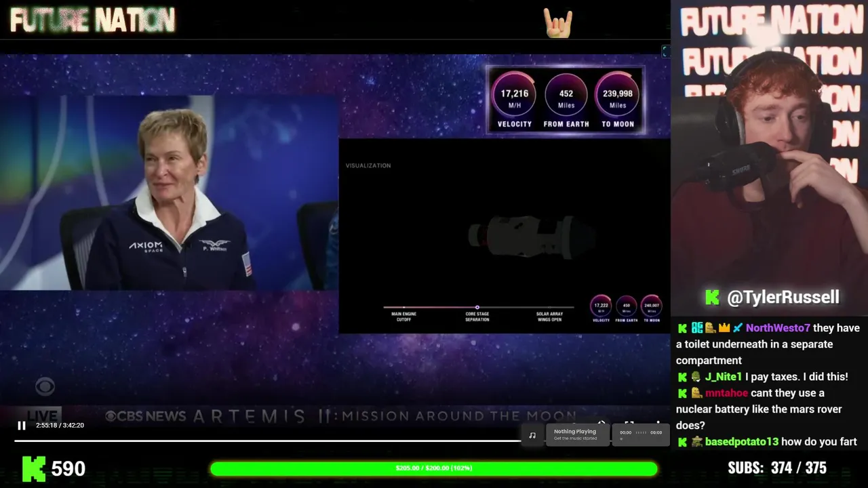Open NorthWesto7's chat profile
The height and width of the screenshot is (488, 868).
tap(778, 328)
